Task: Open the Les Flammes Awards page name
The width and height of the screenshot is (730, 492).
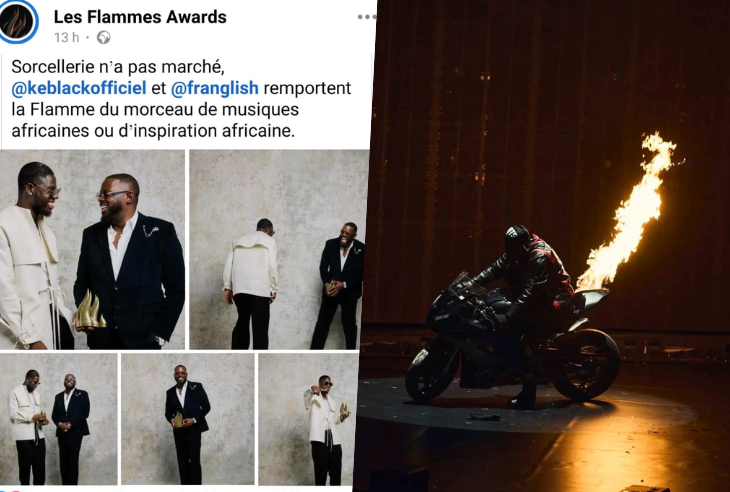Action: click(x=140, y=17)
